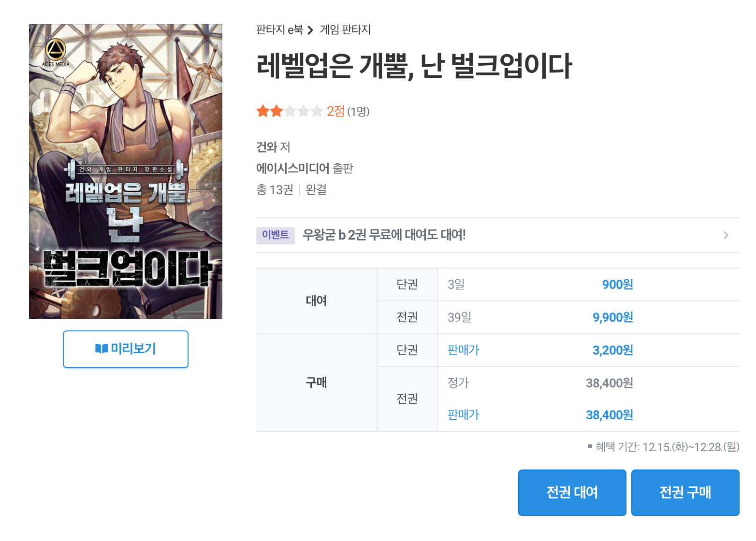Open the author 건와 link
756x541 pixels.
point(267,147)
